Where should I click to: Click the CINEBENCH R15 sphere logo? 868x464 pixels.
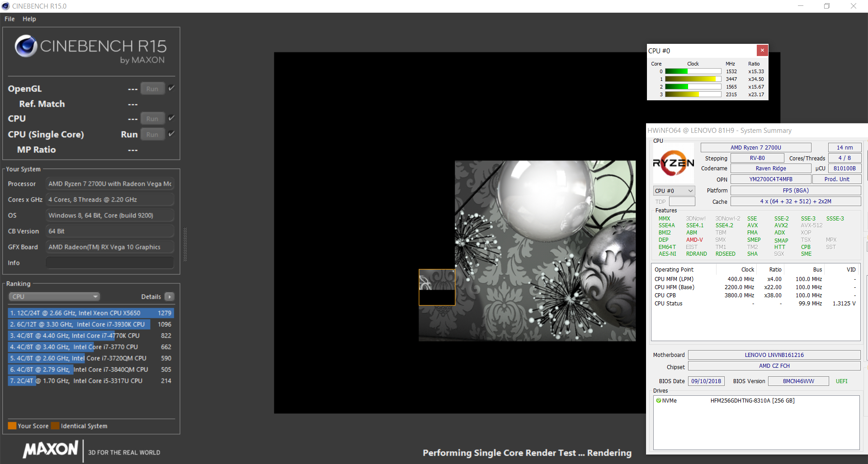click(x=26, y=46)
